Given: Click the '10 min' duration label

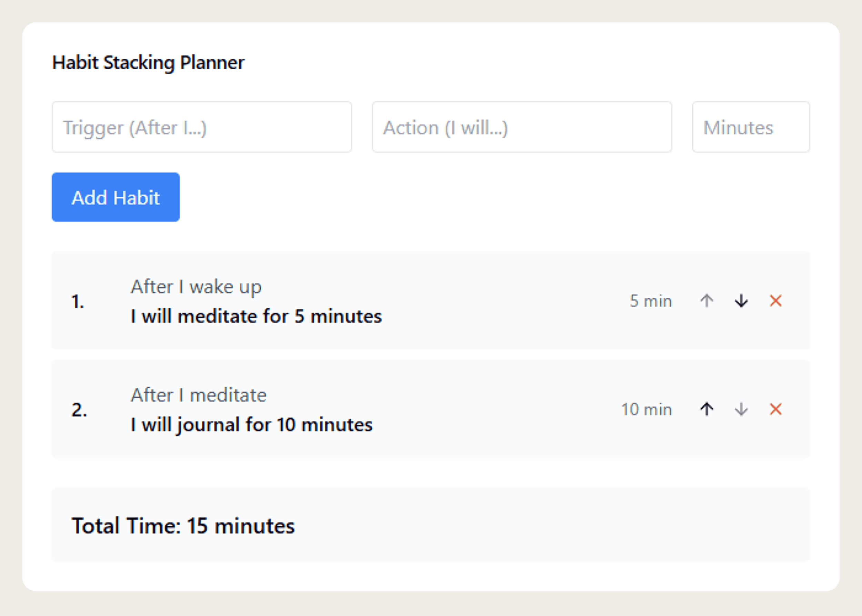Looking at the screenshot, I should point(646,409).
